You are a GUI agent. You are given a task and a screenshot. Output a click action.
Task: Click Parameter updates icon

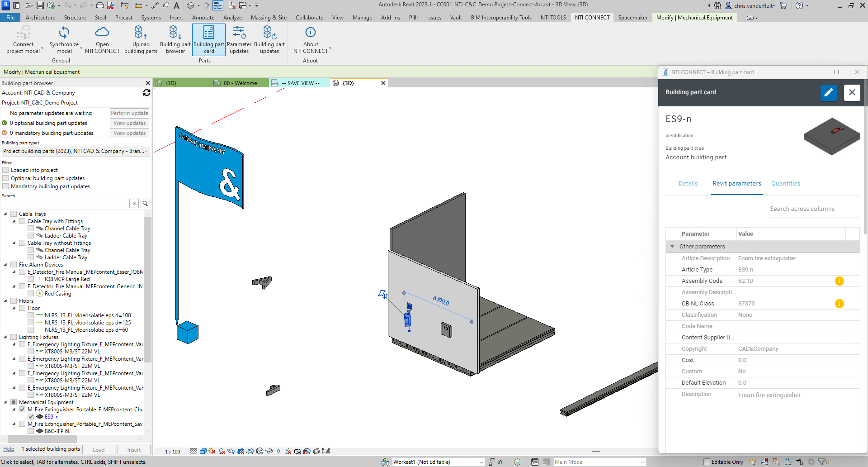pos(239,33)
